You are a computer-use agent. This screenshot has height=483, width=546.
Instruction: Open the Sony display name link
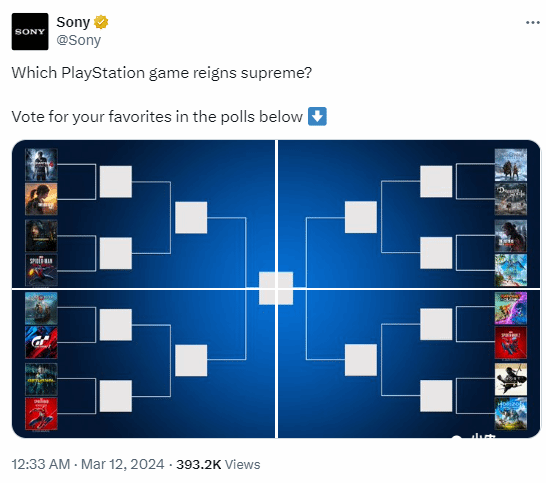[x=73, y=22]
